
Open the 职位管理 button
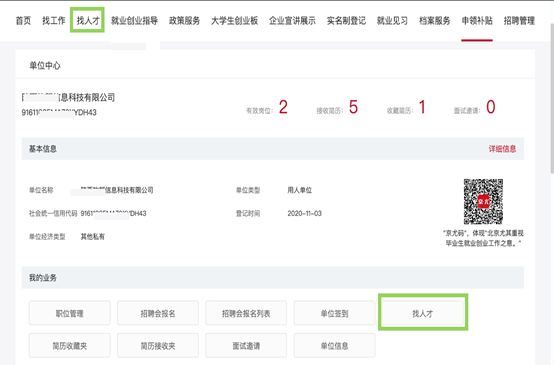70,313
